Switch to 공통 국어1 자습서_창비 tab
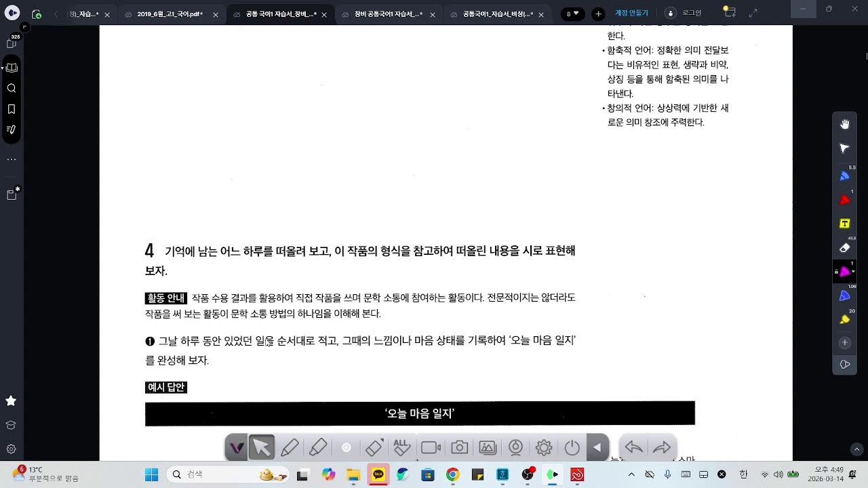Screen dimensions: 868x488 click(x=281, y=14)
